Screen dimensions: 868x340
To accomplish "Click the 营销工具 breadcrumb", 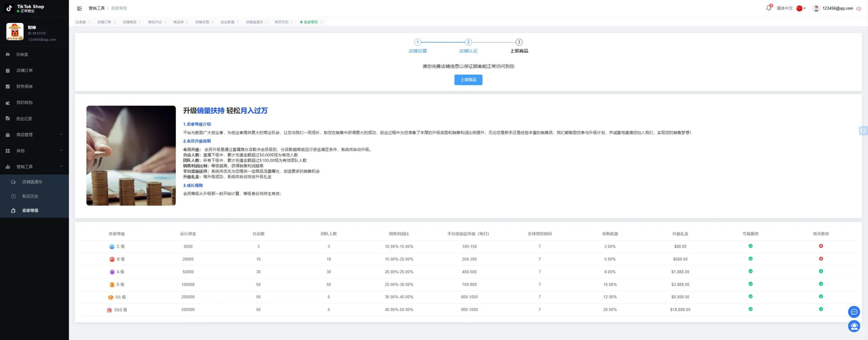I will coord(97,8).
